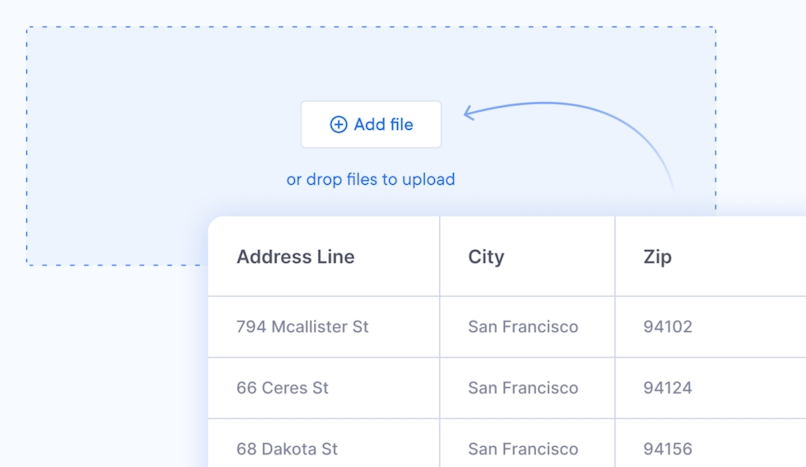Click the 68 Dakota St address cell
This screenshot has height=467, width=806.
point(287,449)
